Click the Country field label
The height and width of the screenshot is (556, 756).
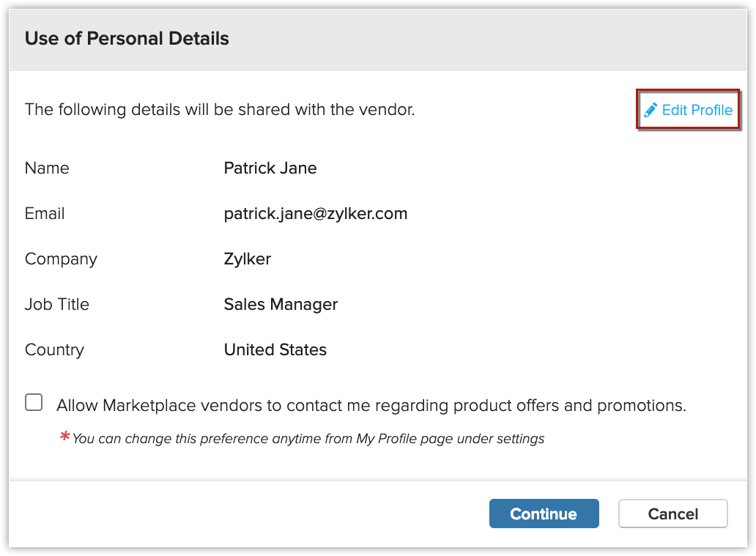click(x=54, y=349)
